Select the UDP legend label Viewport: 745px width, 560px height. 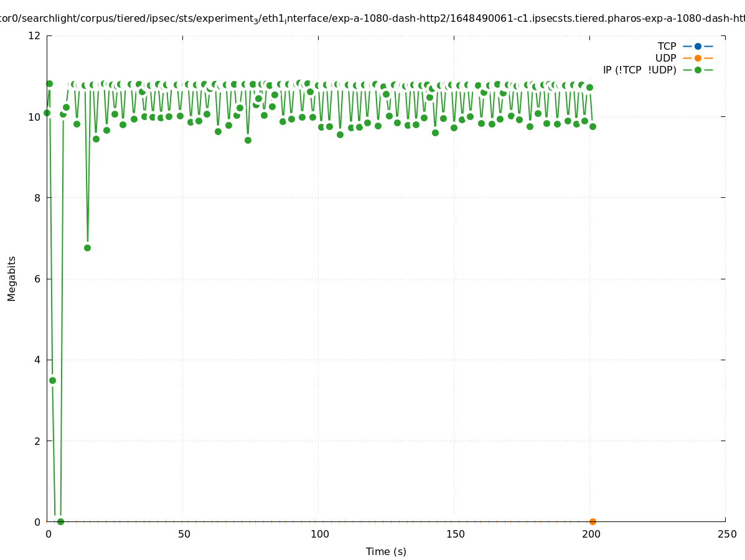click(665, 58)
